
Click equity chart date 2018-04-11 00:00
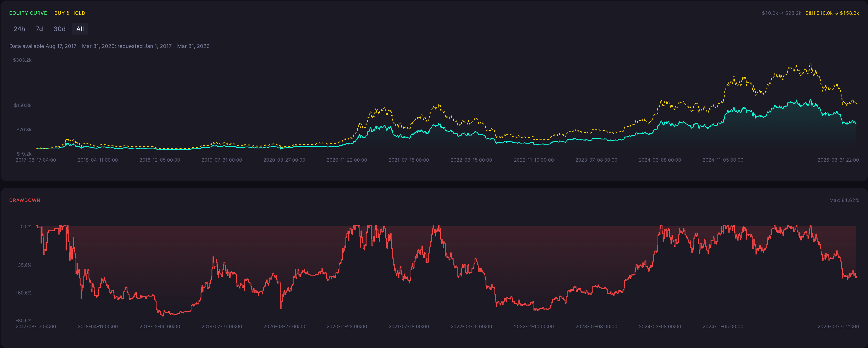(98, 160)
